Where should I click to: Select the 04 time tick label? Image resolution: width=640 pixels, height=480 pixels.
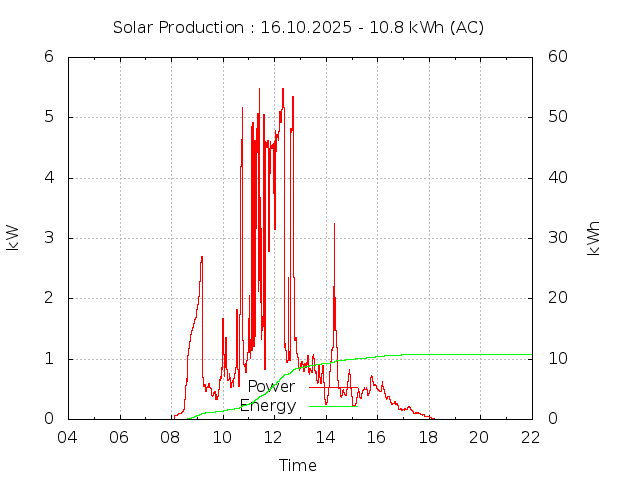point(68,437)
